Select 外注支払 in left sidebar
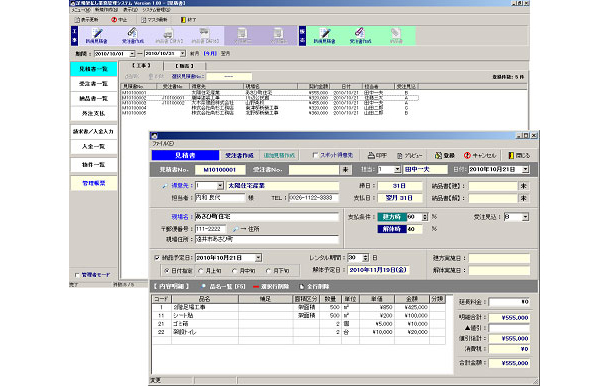This screenshot has height=386, width=610. point(93,113)
